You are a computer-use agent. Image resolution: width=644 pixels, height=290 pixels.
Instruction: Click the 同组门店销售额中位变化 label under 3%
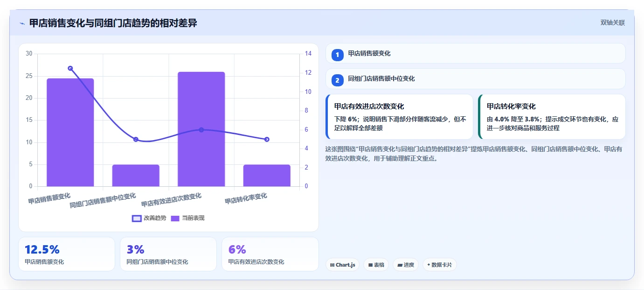pos(157,262)
